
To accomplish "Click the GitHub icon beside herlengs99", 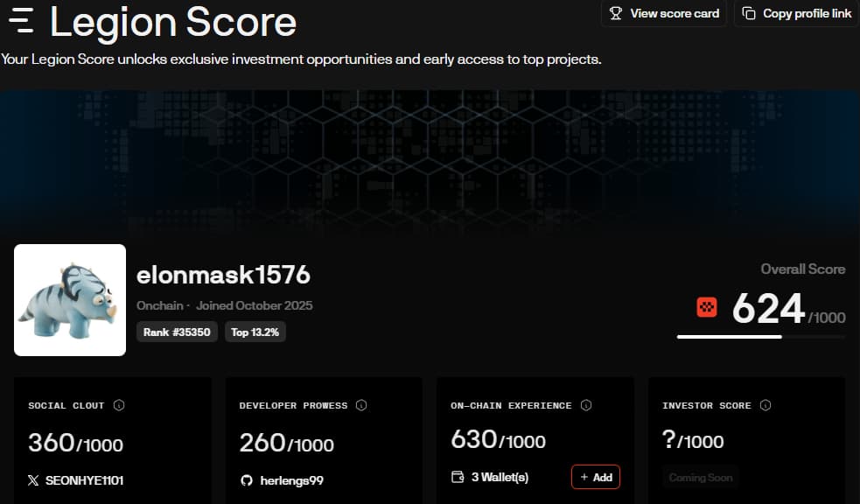I will 245,480.
